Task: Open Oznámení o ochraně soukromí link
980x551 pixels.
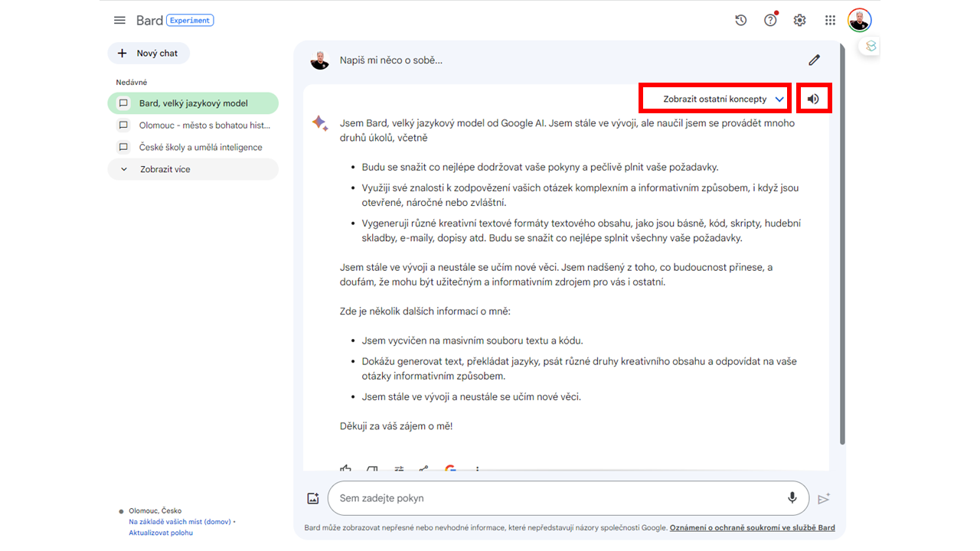Action: (753, 528)
